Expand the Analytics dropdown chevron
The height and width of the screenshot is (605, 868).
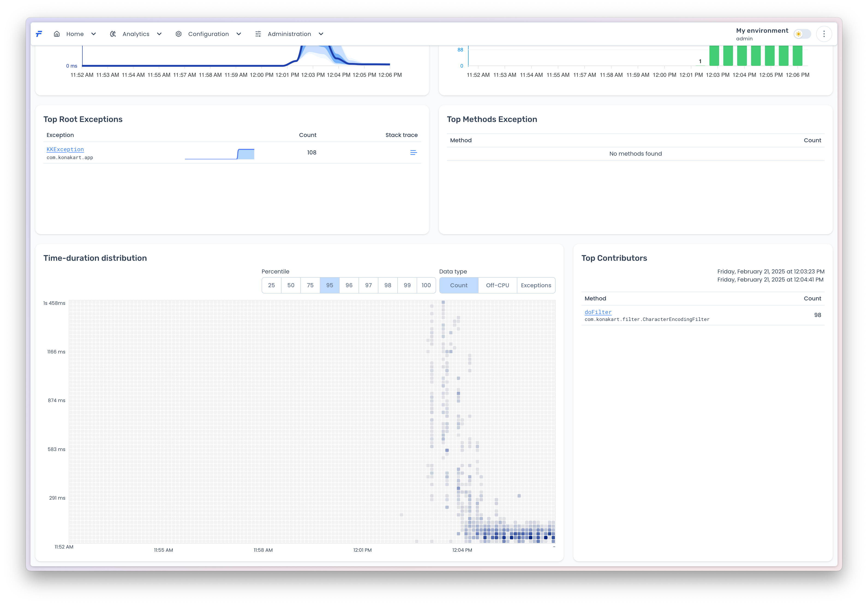pyautogui.click(x=159, y=34)
